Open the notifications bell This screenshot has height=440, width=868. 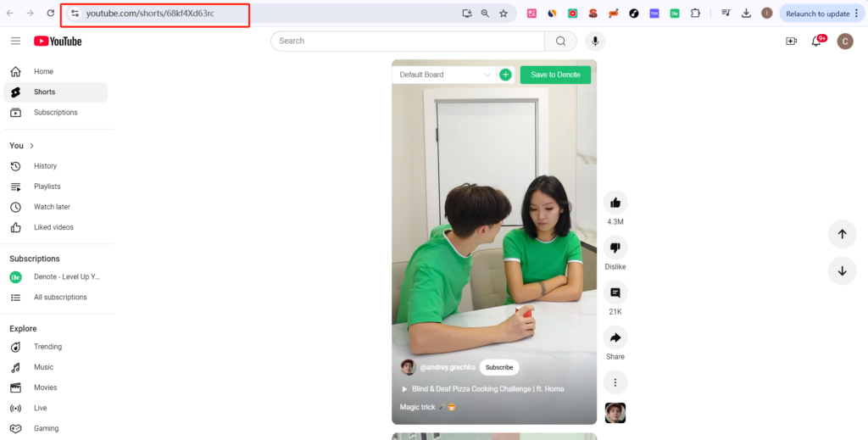[x=816, y=41]
